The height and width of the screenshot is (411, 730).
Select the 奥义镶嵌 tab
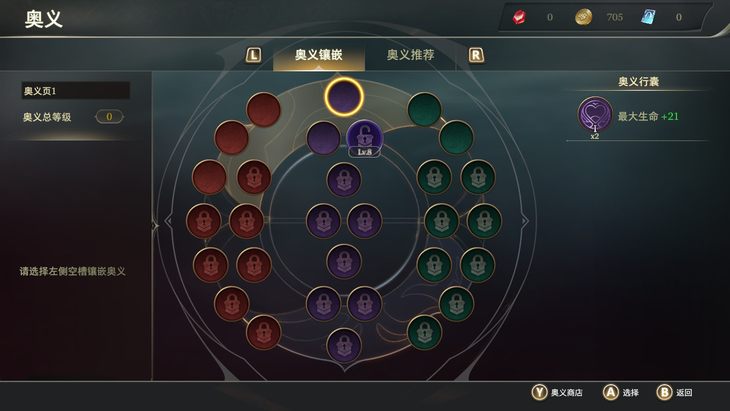pyautogui.click(x=318, y=55)
